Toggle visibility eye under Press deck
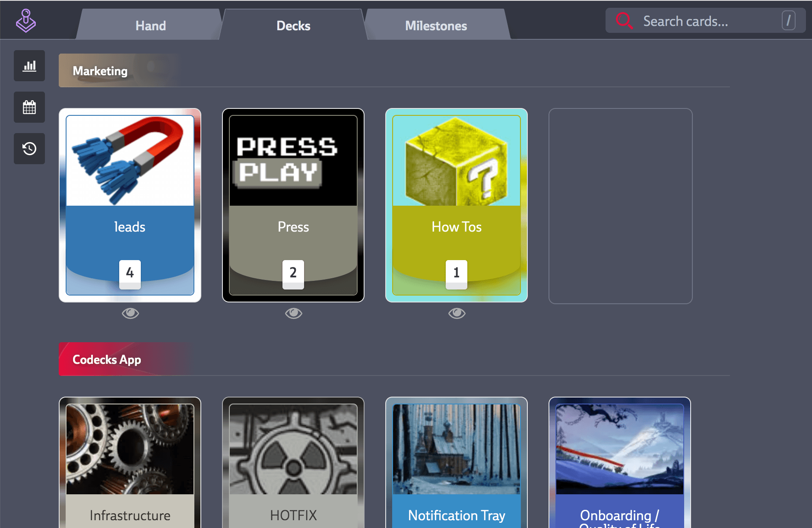812x528 pixels. (x=294, y=313)
